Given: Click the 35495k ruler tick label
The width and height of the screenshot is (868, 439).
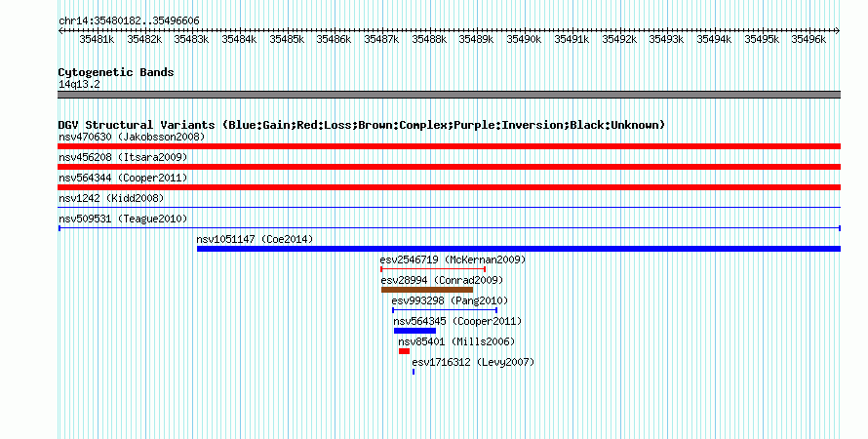Looking at the screenshot, I should (761, 39).
